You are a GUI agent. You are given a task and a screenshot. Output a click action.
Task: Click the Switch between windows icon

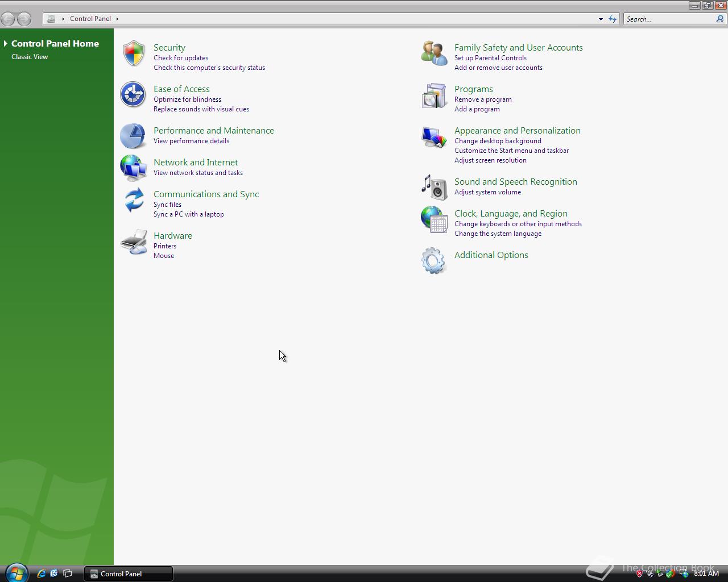click(67, 573)
